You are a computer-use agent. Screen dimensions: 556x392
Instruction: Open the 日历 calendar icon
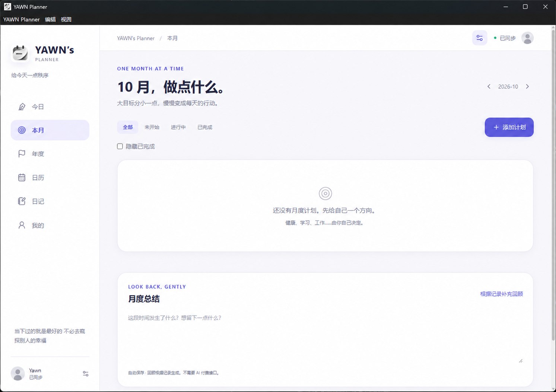click(22, 178)
